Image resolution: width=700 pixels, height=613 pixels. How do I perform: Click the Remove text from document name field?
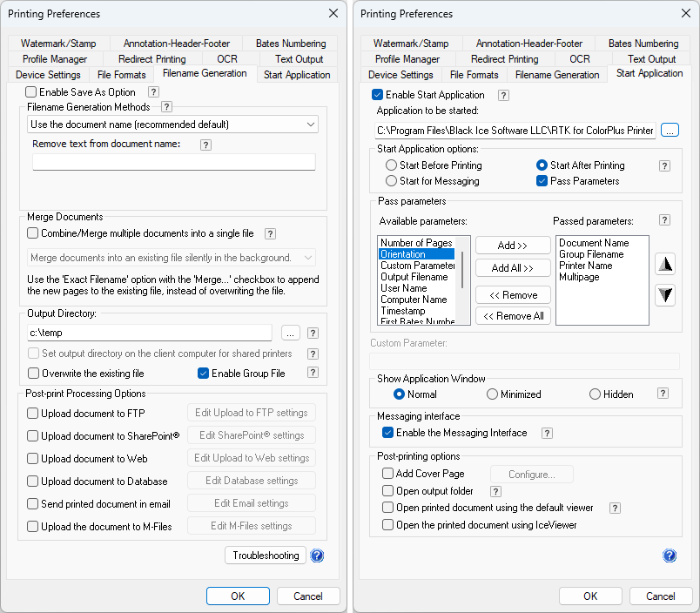click(x=174, y=162)
